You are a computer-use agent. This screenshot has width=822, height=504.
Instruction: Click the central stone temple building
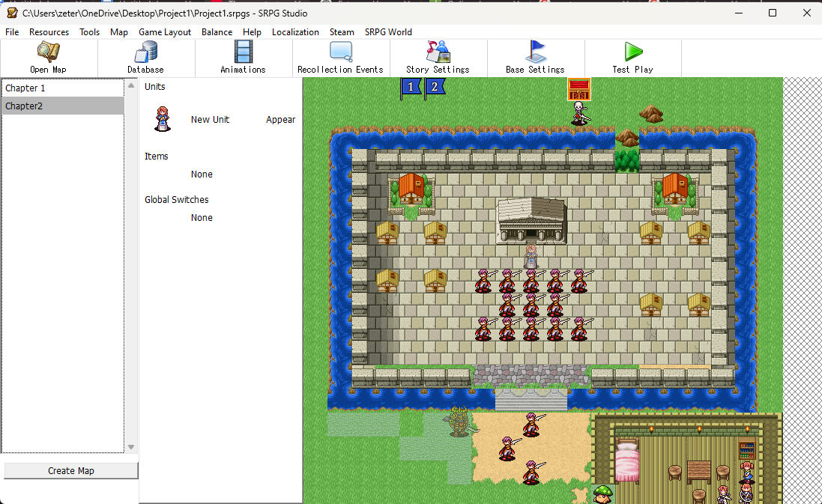point(531,220)
